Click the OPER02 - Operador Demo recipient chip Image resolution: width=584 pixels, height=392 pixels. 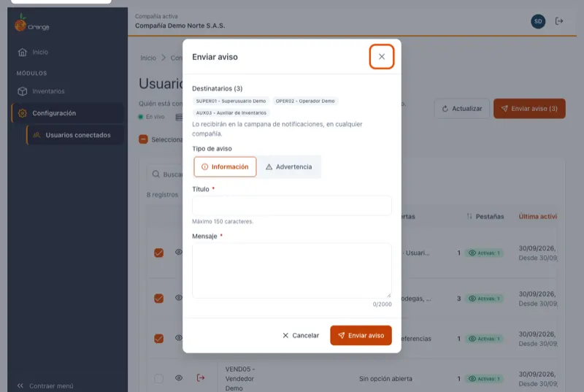click(x=305, y=101)
